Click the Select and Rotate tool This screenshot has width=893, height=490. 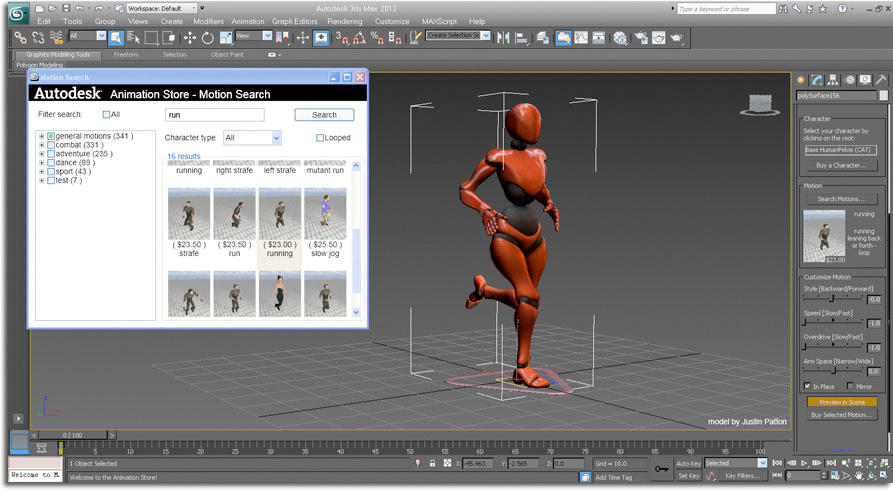point(207,37)
